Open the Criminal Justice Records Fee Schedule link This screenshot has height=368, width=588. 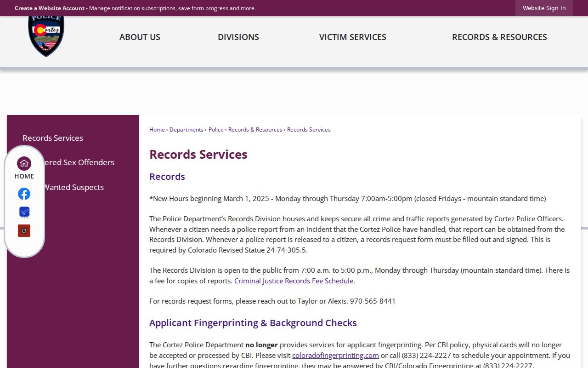[294, 281]
